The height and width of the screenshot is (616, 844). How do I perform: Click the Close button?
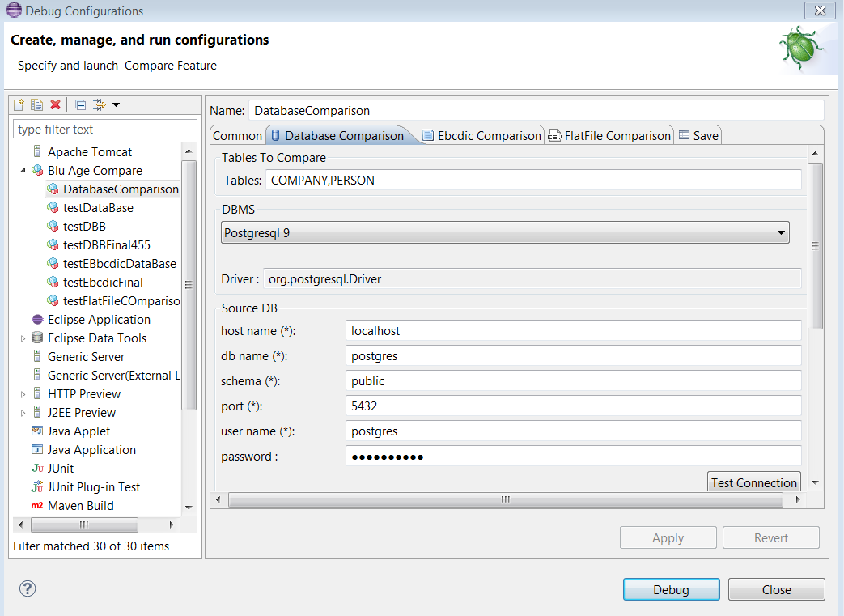[x=776, y=589]
